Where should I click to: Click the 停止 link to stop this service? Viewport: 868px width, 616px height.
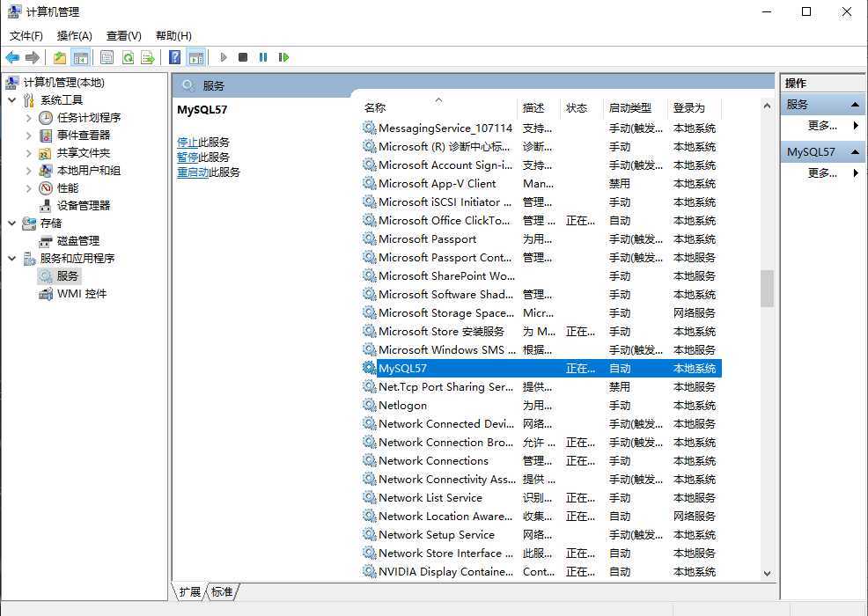(188, 143)
